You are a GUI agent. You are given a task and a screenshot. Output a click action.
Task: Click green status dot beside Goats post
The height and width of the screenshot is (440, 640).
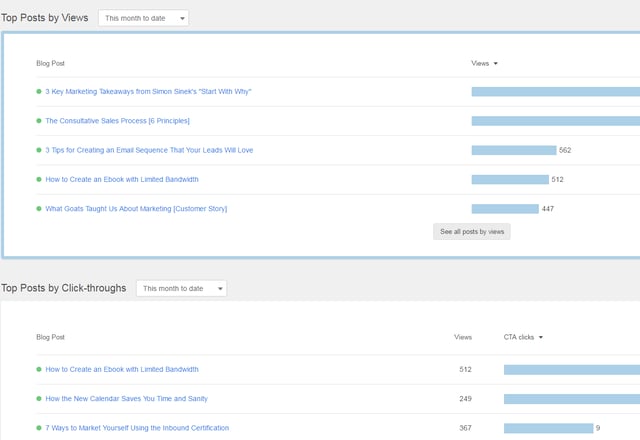coord(39,209)
